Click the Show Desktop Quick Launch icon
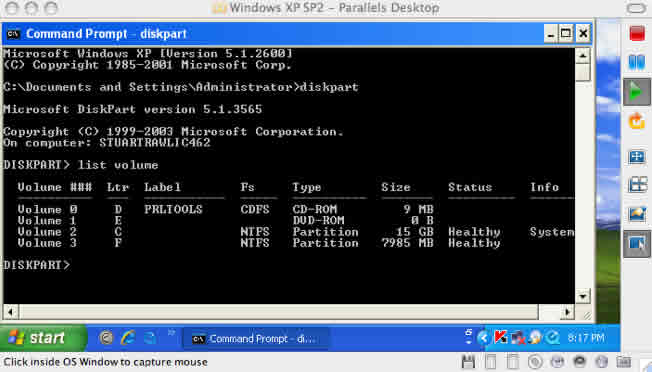This screenshot has width=652, height=372. pyautogui.click(x=149, y=338)
